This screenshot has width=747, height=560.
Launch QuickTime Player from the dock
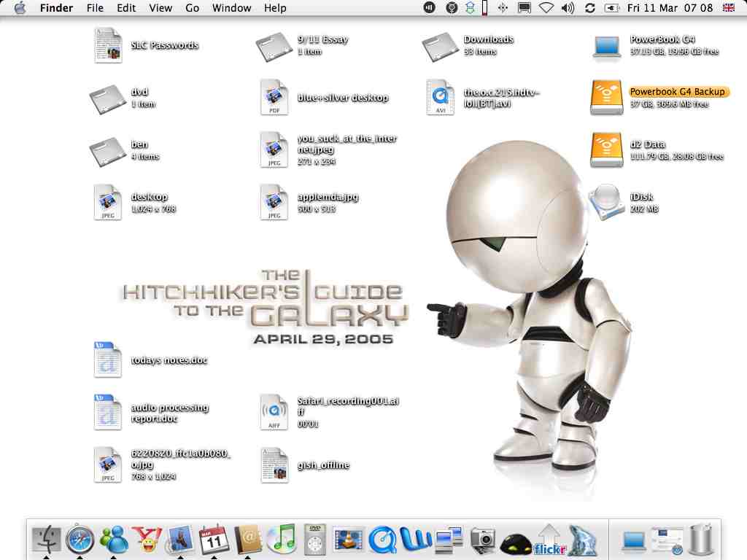[382, 540]
